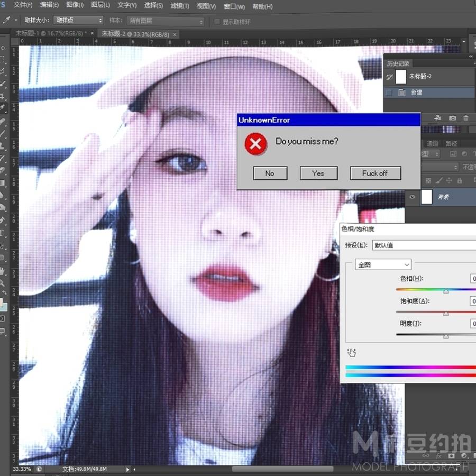Delete current history state with trash icon
Screen dimensions: 476x476
tap(466, 118)
